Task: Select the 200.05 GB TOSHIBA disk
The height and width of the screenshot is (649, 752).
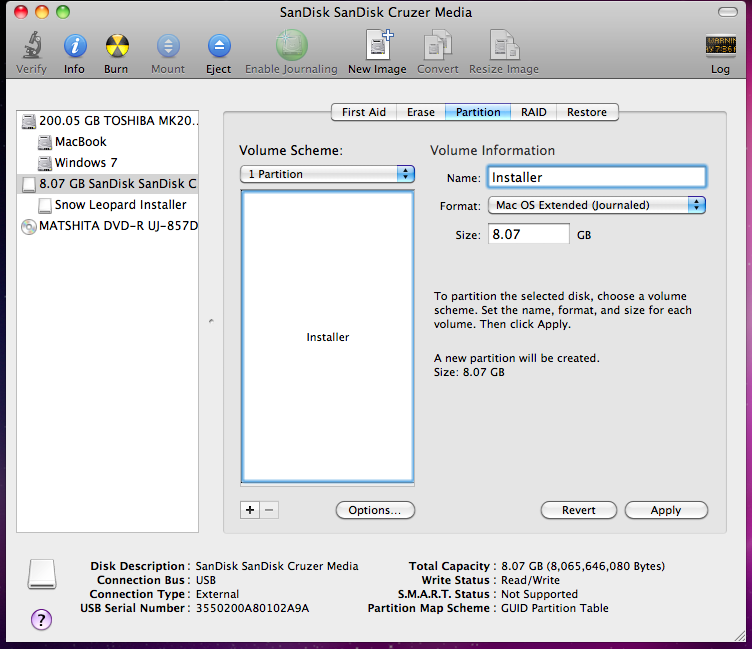Action: 108,120
